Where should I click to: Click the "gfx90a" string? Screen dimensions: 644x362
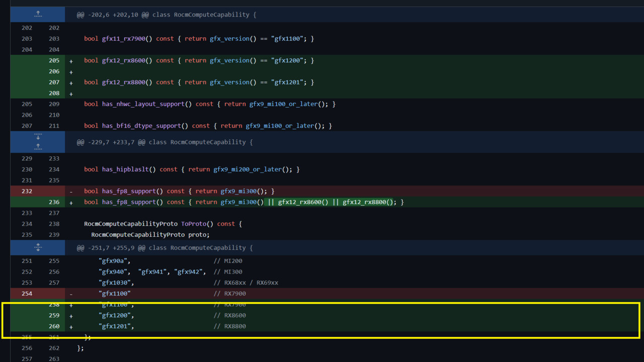point(114,261)
